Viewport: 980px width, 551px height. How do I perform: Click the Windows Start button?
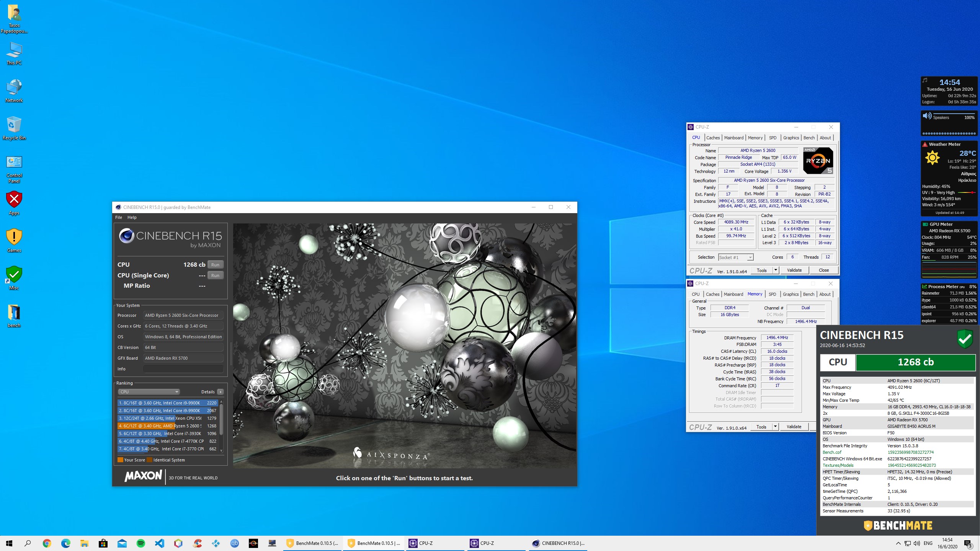(x=9, y=543)
